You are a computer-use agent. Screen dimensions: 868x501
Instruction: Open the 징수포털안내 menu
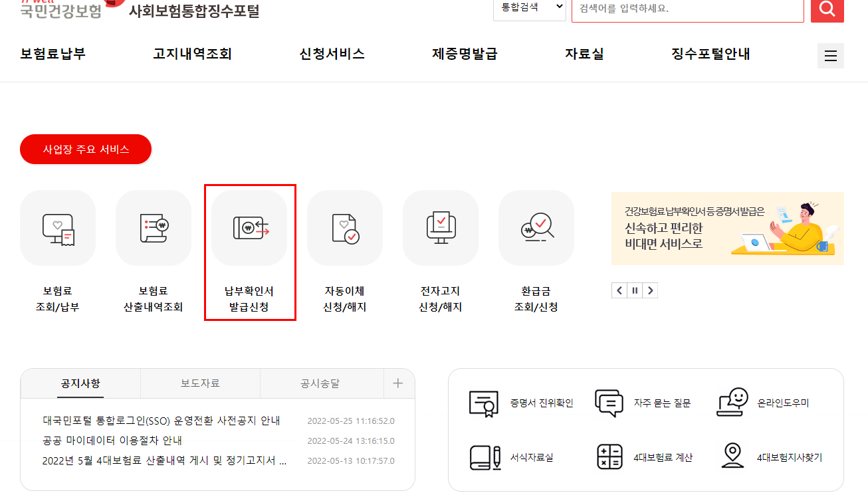[711, 54]
